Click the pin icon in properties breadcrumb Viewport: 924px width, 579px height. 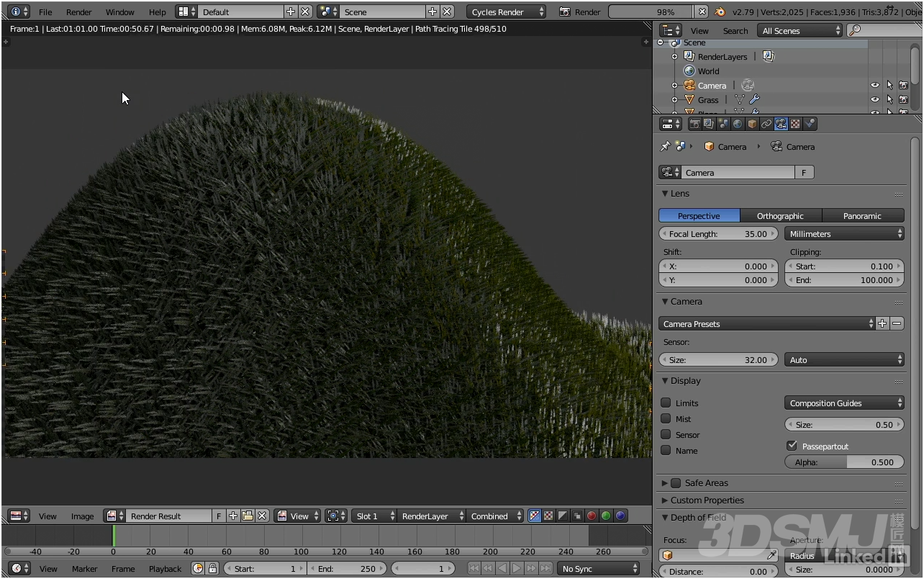click(665, 146)
